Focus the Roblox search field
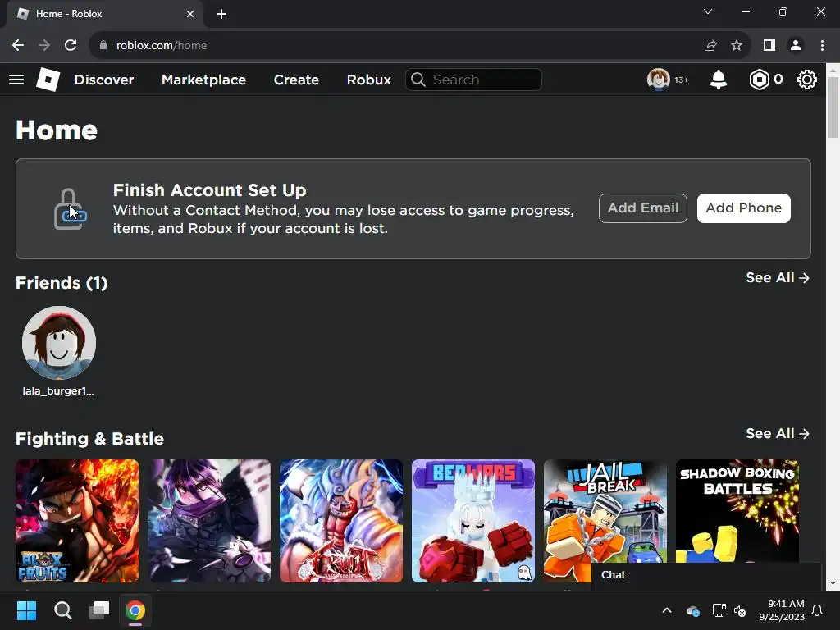This screenshot has height=630, width=840. point(473,80)
